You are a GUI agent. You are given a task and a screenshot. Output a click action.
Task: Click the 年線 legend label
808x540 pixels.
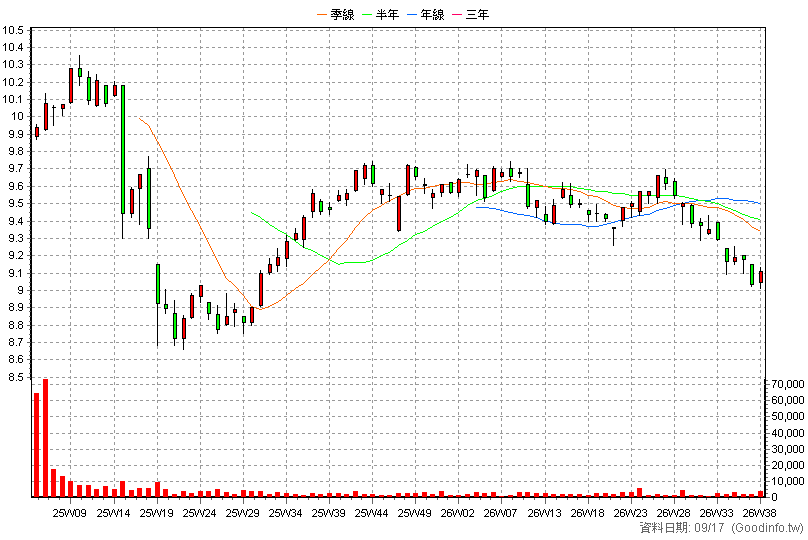(x=432, y=14)
